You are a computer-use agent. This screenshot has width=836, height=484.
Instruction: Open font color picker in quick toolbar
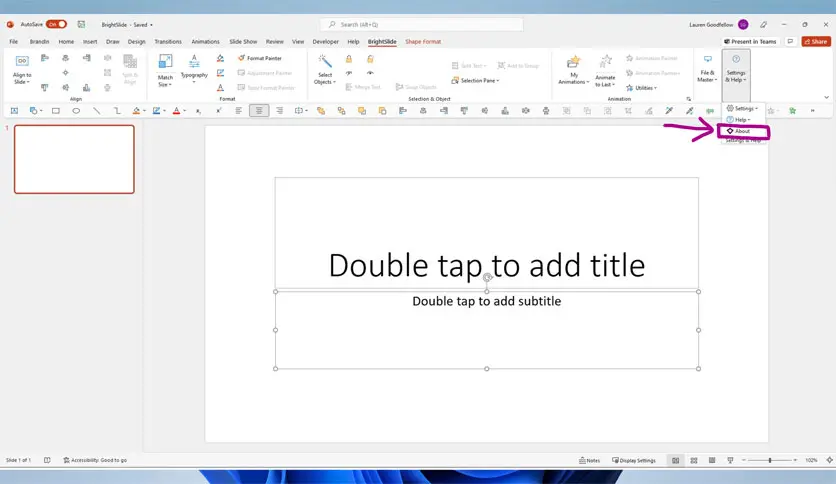pyautogui.click(x=178, y=111)
